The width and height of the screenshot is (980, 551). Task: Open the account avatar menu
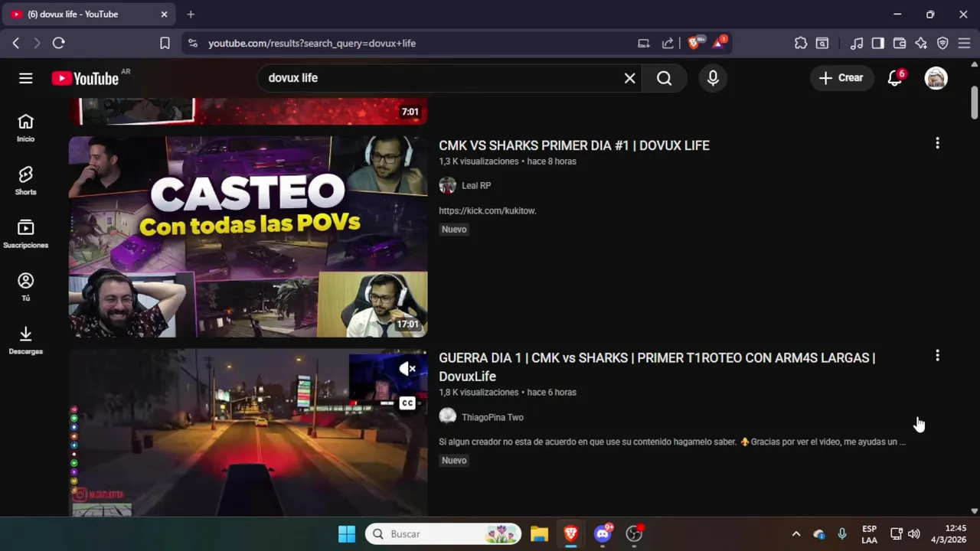tap(936, 78)
